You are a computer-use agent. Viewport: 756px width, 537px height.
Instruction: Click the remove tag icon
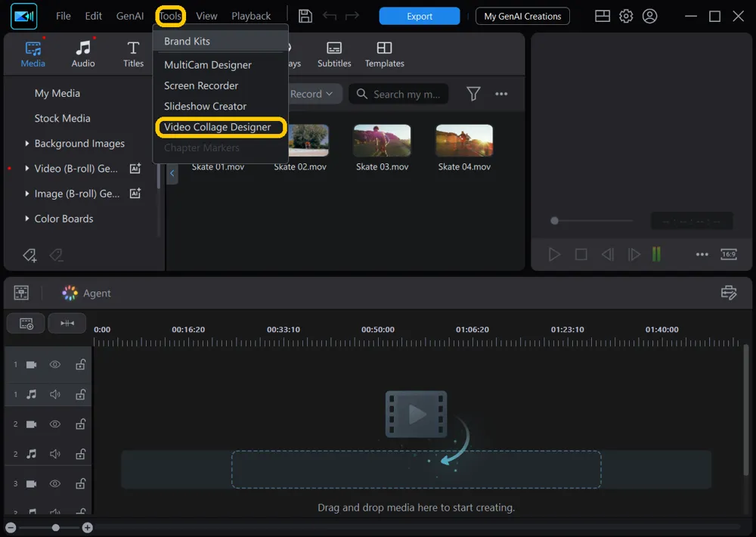click(56, 255)
